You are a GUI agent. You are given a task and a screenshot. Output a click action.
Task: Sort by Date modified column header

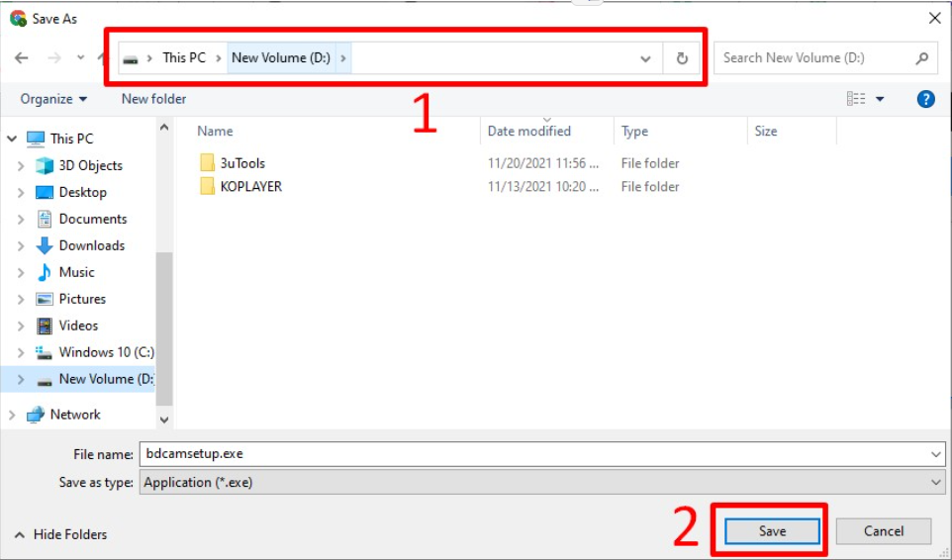click(x=528, y=131)
